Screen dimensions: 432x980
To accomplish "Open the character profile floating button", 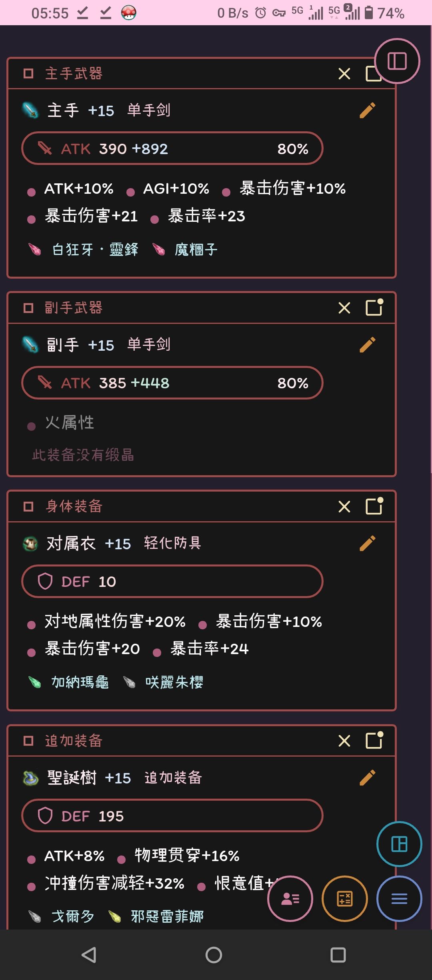I will 290,899.
